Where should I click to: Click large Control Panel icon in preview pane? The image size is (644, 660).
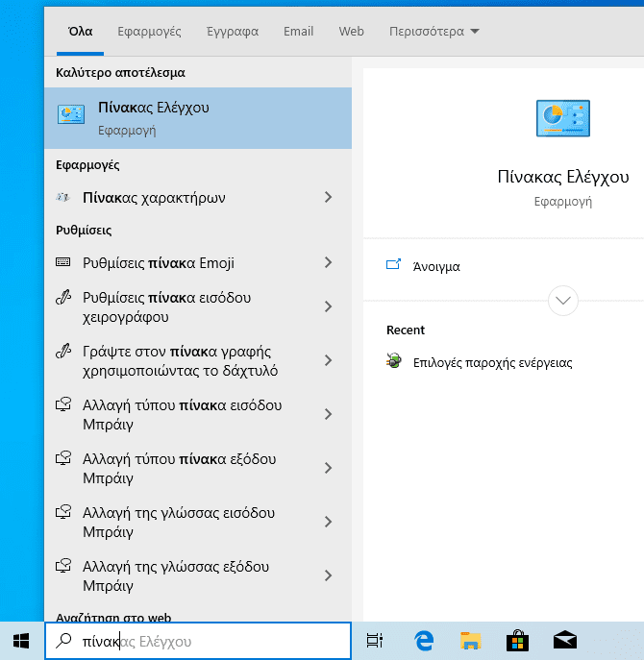point(562,118)
